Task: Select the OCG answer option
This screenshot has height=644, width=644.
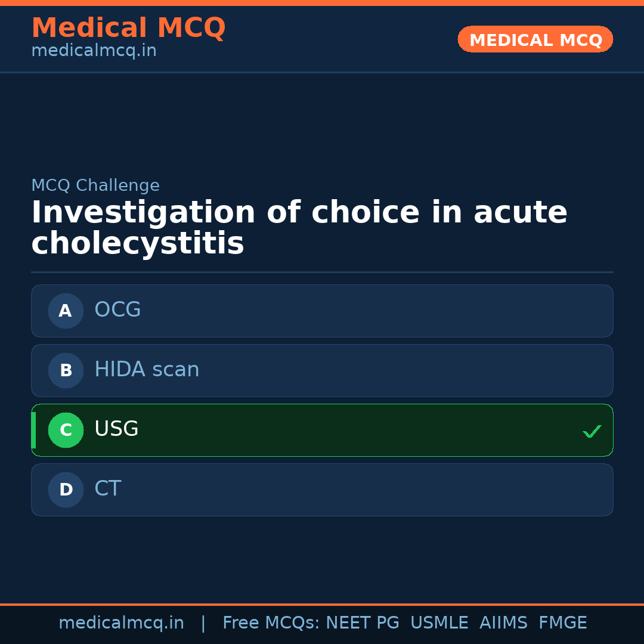Action: click(322, 311)
